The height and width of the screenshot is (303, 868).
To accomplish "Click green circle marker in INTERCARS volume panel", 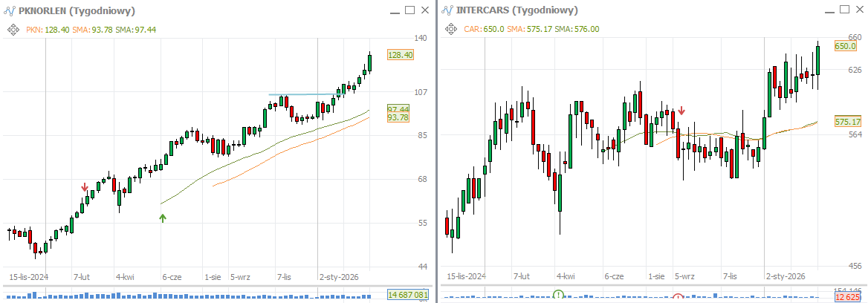I will 559,295.
